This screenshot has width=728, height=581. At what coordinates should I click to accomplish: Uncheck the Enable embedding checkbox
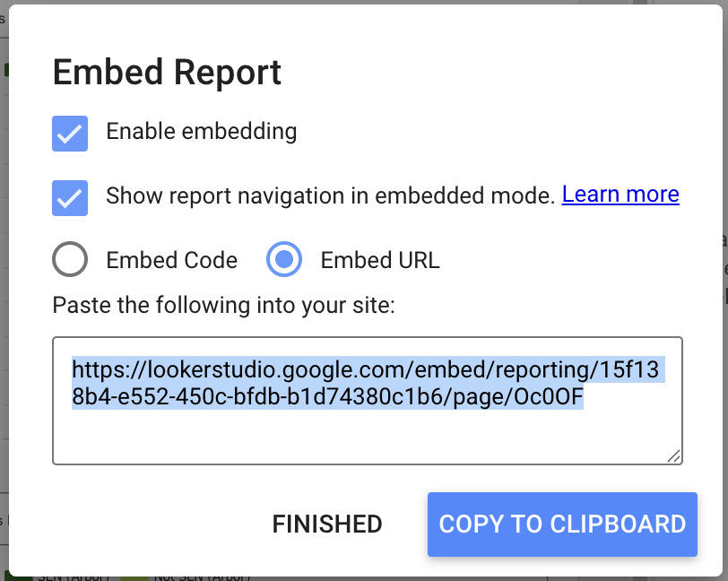click(x=70, y=133)
